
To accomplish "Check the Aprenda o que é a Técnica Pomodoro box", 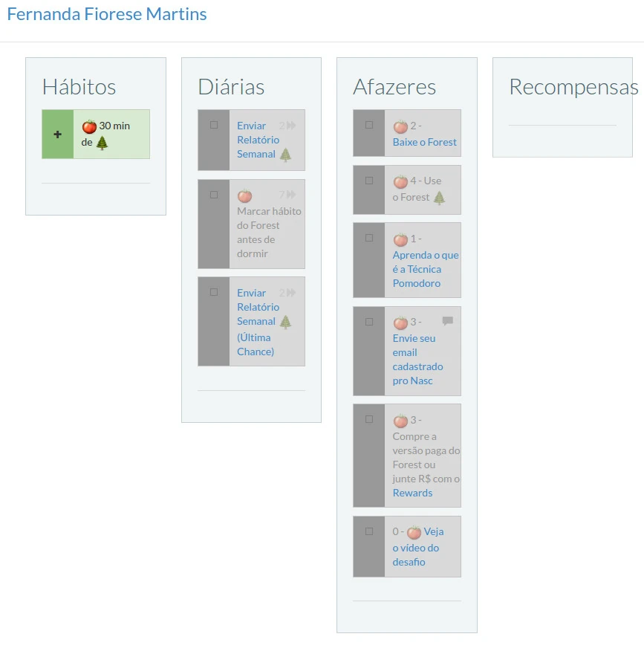I will tap(369, 238).
